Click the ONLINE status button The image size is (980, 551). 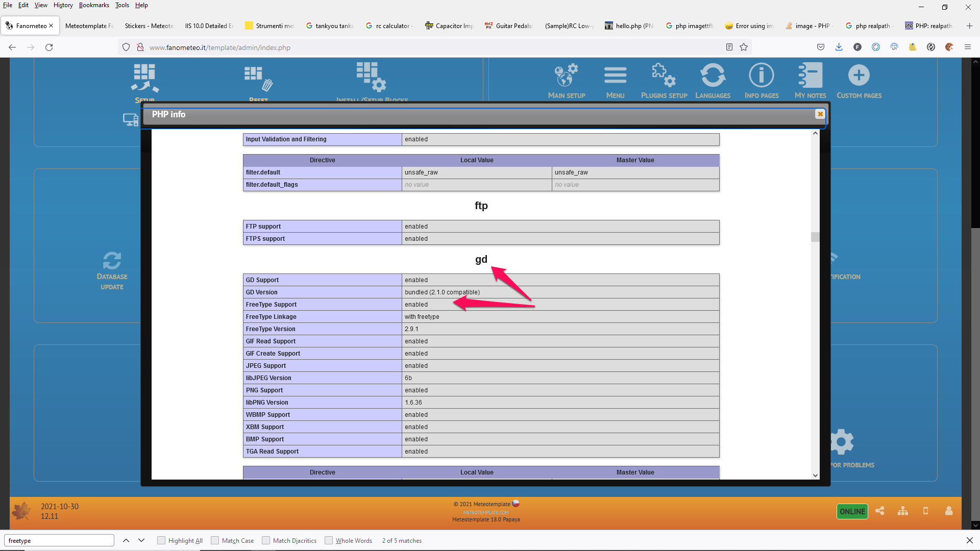click(852, 511)
